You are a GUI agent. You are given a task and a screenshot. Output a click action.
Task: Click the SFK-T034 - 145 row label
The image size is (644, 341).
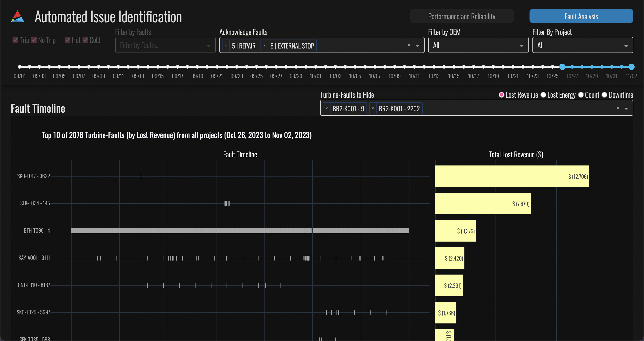tap(35, 203)
